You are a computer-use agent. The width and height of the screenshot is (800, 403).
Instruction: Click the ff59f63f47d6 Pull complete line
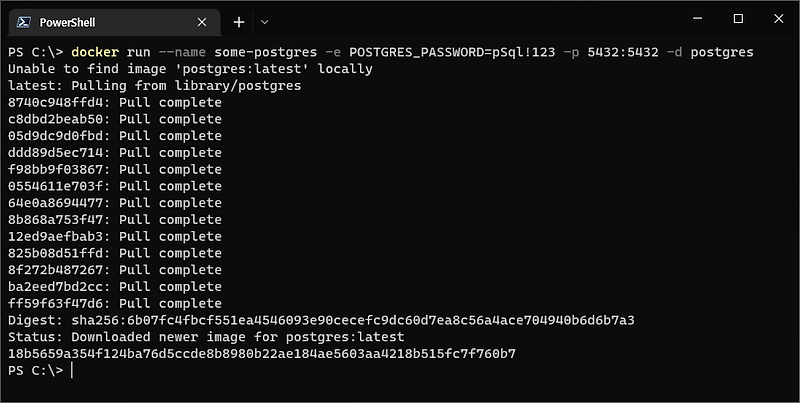click(115, 304)
